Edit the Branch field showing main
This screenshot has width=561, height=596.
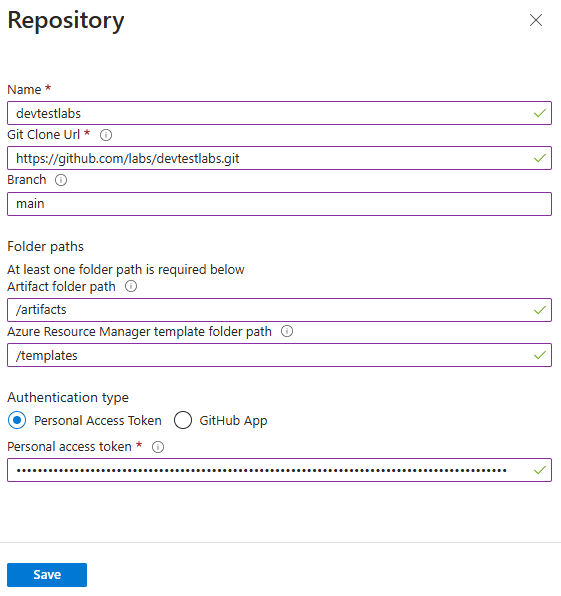point(279,204)
